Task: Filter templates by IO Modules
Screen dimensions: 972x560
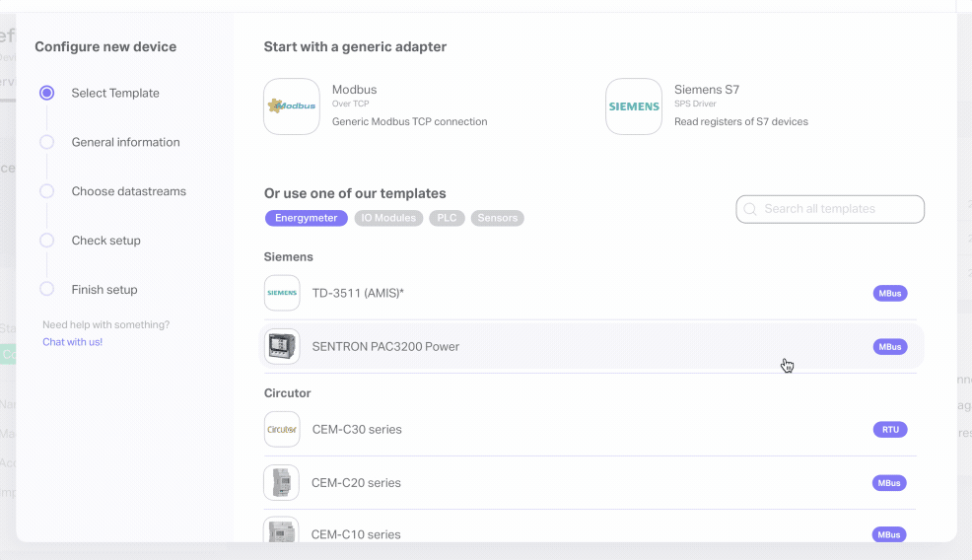Action: tap(388, 218)
